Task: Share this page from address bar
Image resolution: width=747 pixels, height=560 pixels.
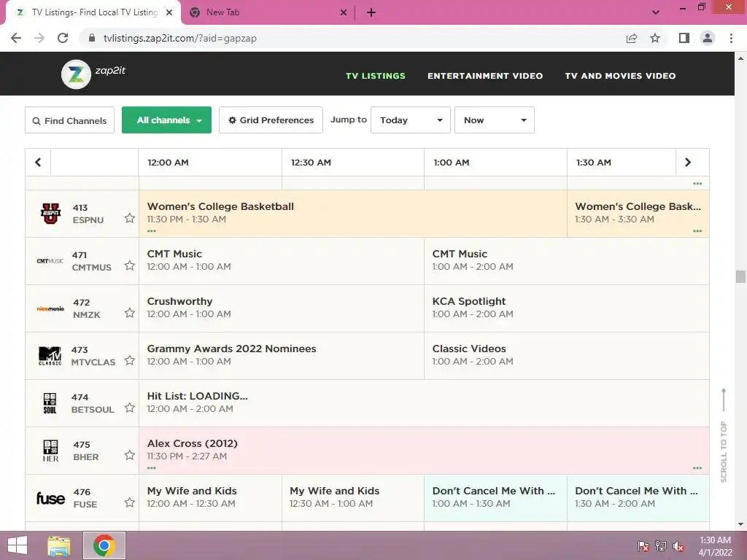Action: click(x=632, y=38)
